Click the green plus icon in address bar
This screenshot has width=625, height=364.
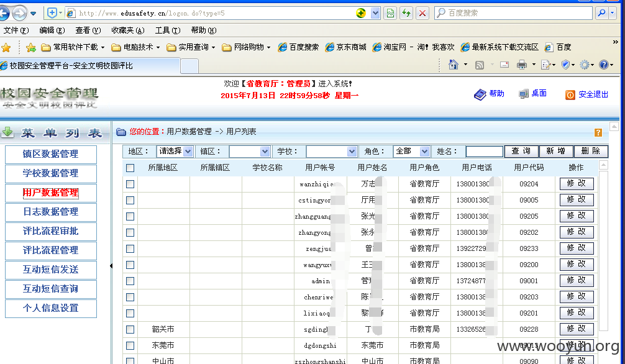pyautogui.click(x=361, y=13)
